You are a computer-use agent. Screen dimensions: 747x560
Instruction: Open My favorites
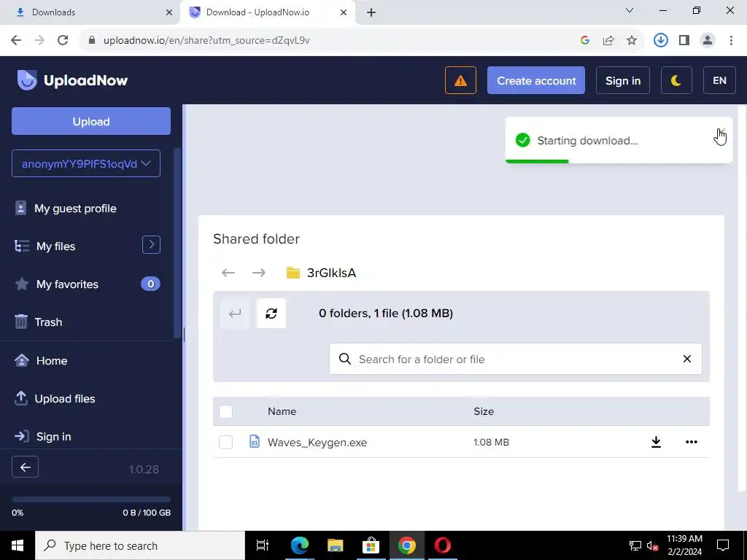67,284
